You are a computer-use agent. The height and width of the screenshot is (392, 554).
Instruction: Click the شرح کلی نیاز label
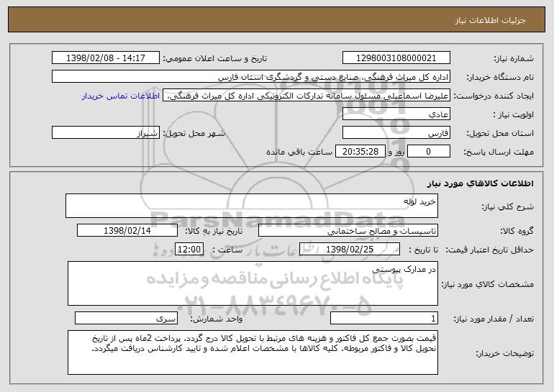(508, 206)
